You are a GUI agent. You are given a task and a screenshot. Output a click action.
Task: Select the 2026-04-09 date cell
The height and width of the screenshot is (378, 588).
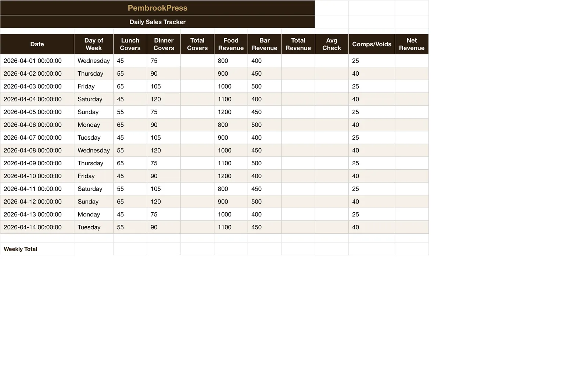point(37,163)
